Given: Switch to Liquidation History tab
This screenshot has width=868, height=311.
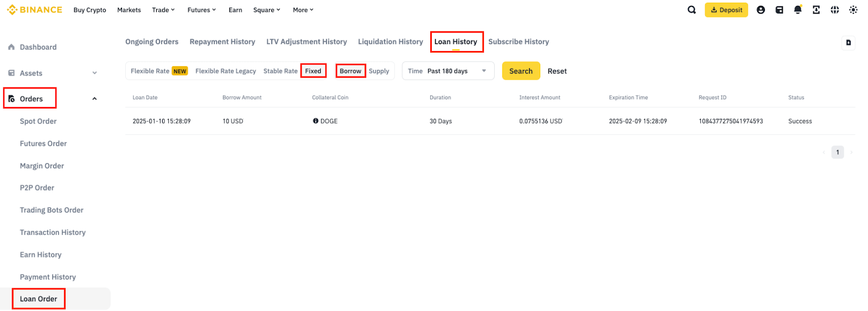Looking at the screenshot, I should coord(391,42).
